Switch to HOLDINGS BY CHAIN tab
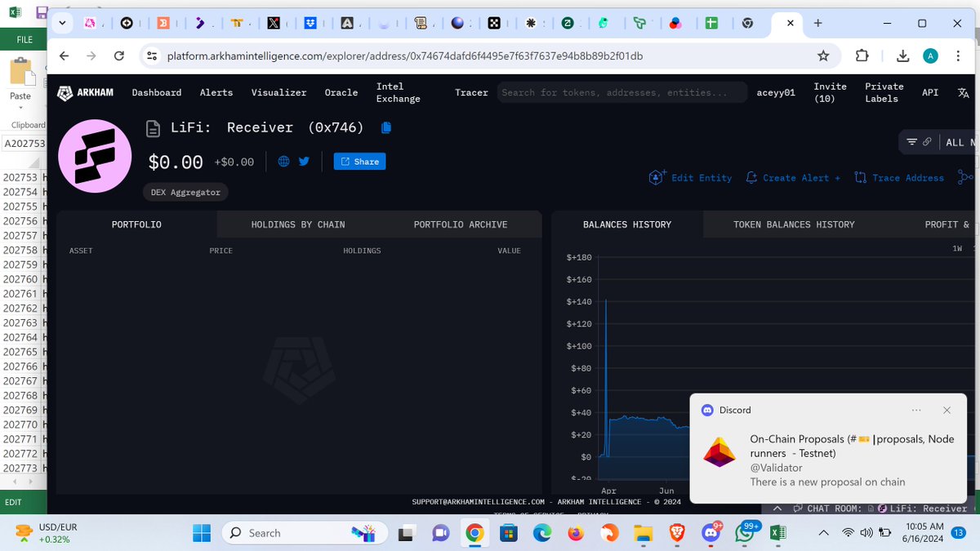980x551 pixels. [x=298, y=224]
